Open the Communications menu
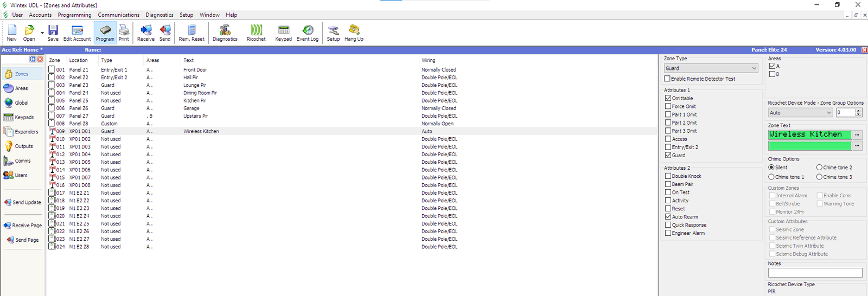Viewport: 868px width, 296px height. click(118, 15)
